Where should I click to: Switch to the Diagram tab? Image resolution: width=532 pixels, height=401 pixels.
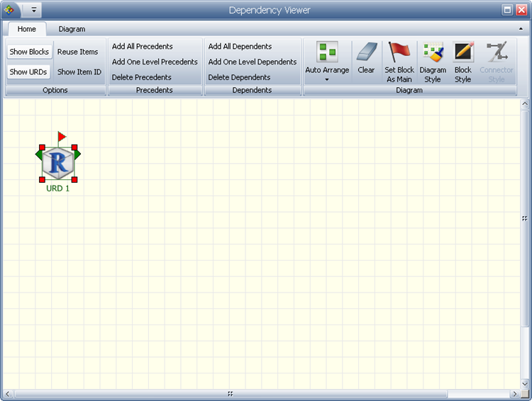[72, 29]
